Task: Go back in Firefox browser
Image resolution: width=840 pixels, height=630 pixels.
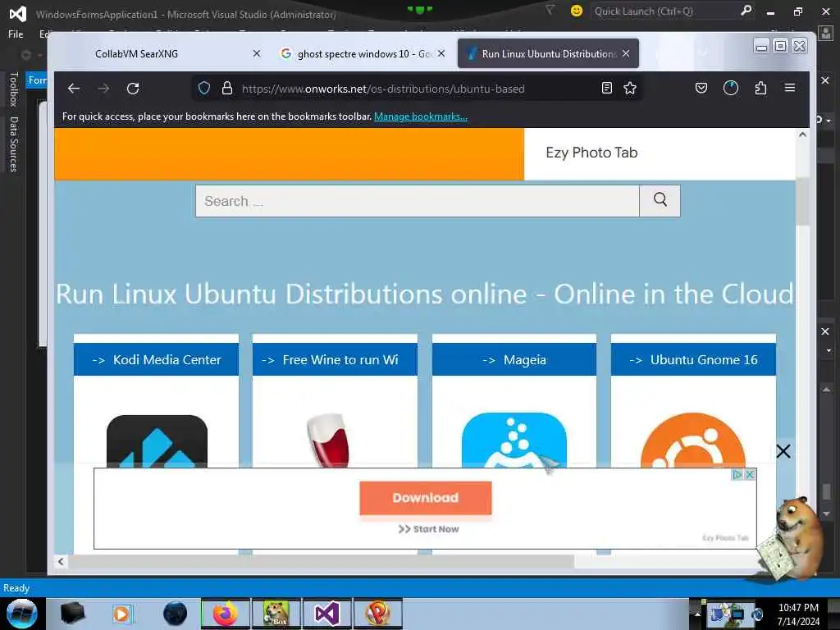Action: pyautogui.click(x=73, y=89)
